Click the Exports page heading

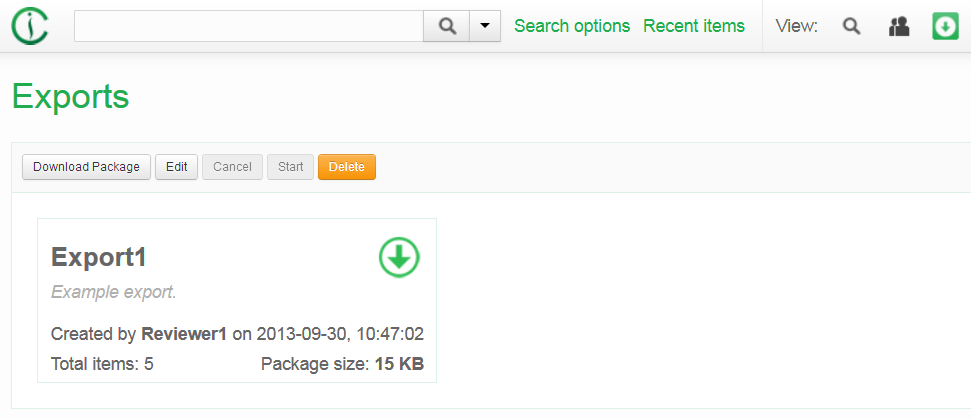click(x=70, y=96)
